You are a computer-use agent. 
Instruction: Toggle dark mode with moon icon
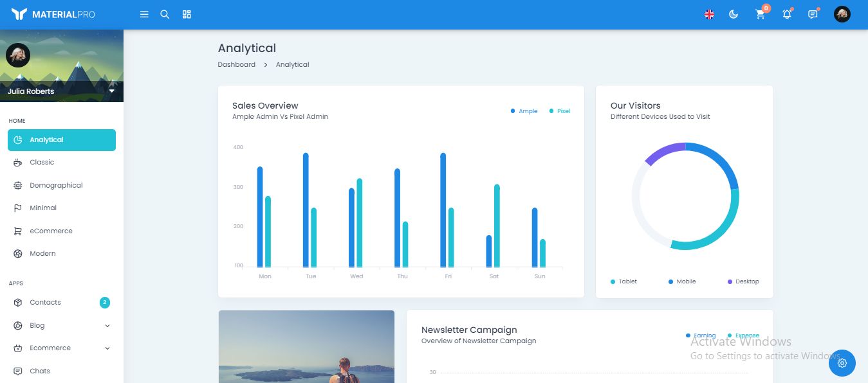(x=734, y=14)
